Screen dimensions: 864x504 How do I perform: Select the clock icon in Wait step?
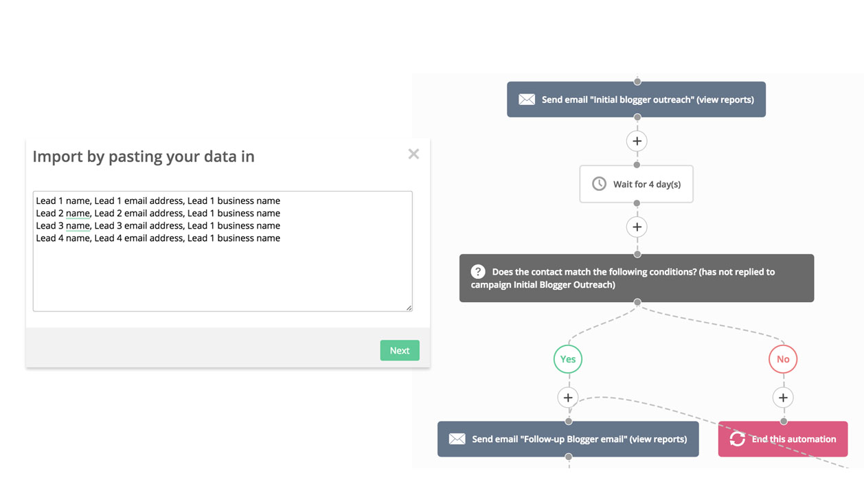[x=599, y=183]
